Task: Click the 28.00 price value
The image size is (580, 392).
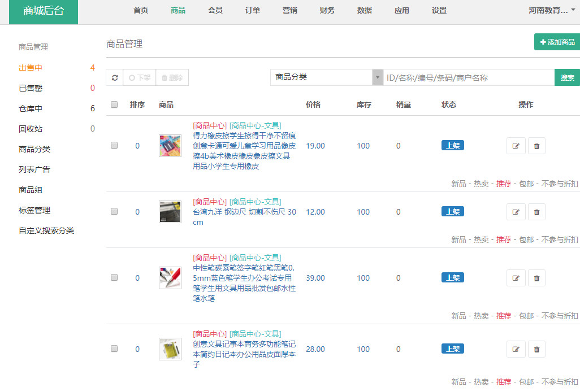Action: (x=315, y=349)
